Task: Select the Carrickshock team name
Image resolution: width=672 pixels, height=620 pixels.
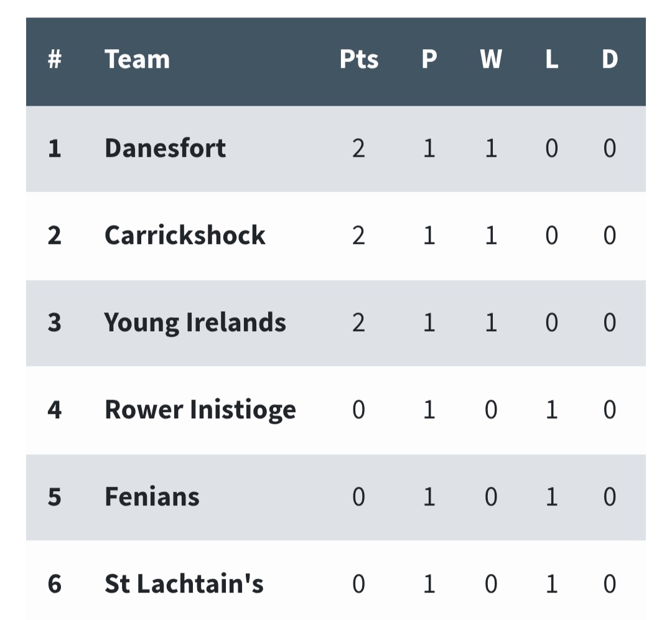Action: point(185,235)
